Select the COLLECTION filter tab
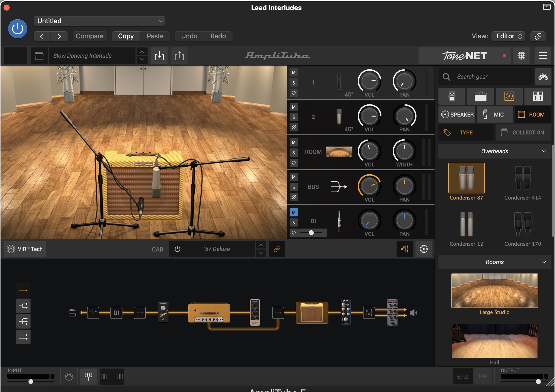Image resolution: width=555 pixels, height=392 pixels. tap(523, 132)
